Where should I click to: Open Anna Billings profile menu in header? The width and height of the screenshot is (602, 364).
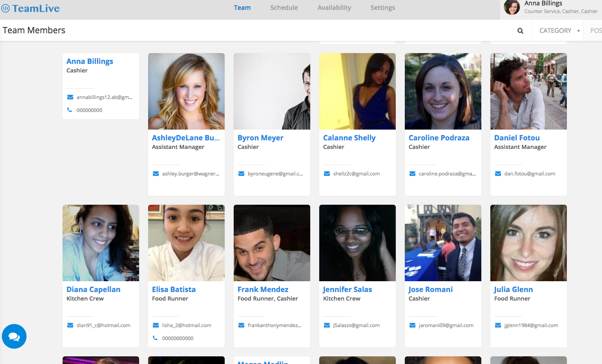tap(551, 9)
